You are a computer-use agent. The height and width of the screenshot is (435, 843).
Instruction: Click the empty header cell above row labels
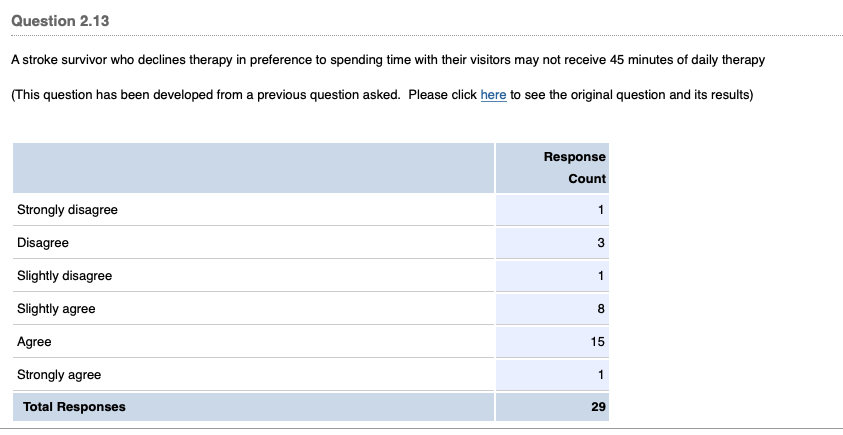(x=252, y=168)
